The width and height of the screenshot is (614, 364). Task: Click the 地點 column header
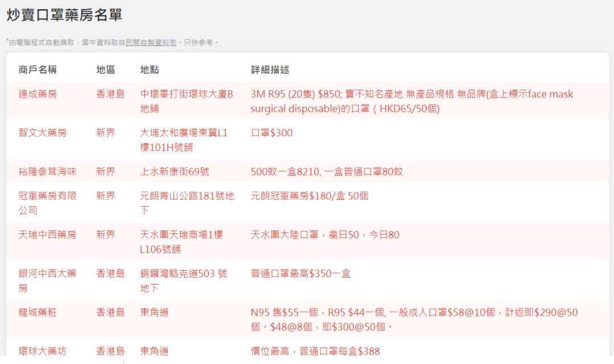pos(150,70)
